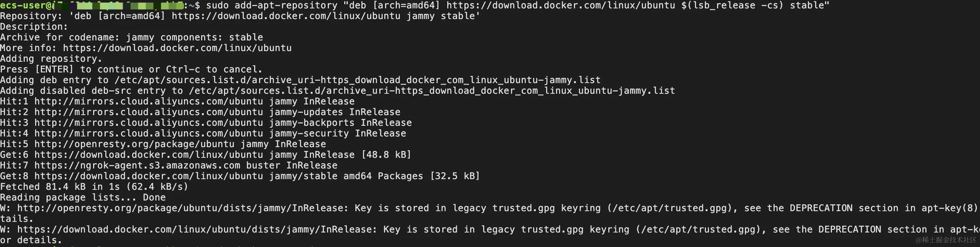980x247 pixels.
Task: Click the Hit:5 openresty.org package URL
Action: pos(134,144)
